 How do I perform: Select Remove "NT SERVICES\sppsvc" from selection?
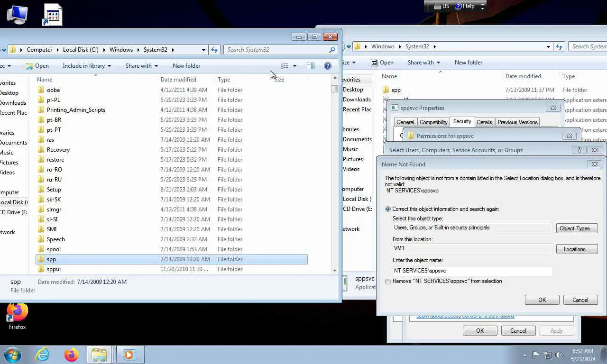click(x=388, y=281)
